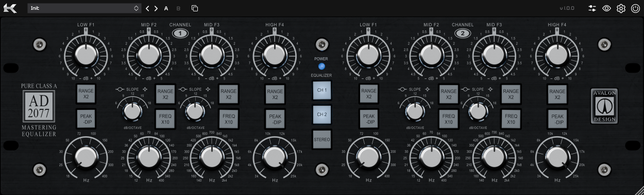Enable the STEREO link button

pyautogui.click(x=322, y=139)
